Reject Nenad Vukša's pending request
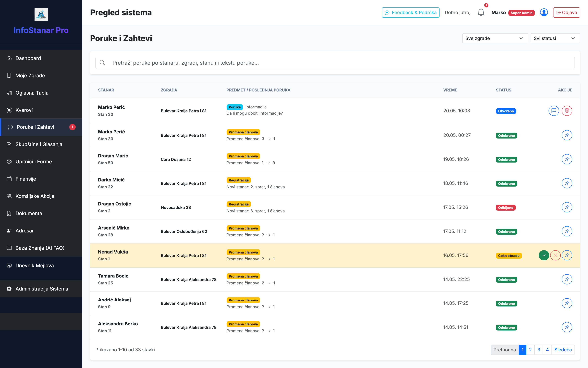 pos(555,255)
